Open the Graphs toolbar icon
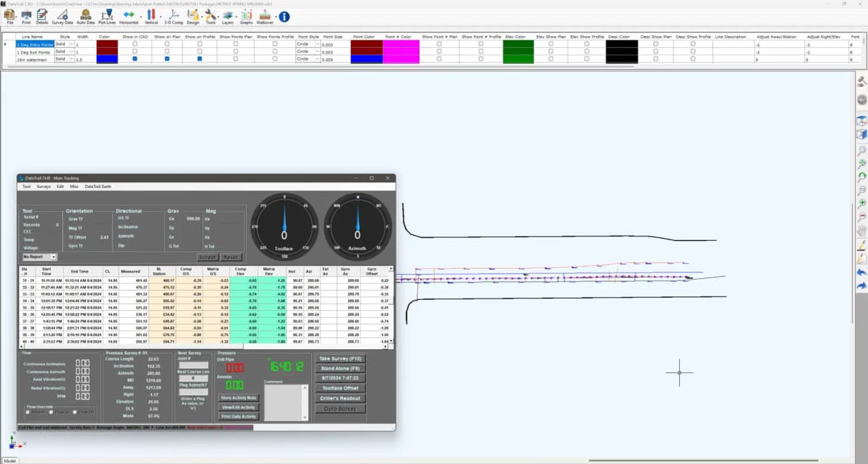The width and height of the screenshot is (868, 464). (x=247, y=16)
